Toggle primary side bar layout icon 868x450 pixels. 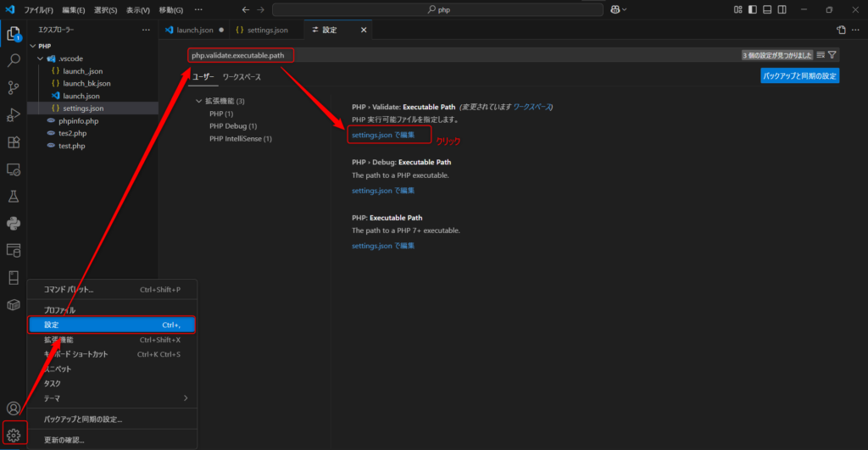(x=753, y=9)
